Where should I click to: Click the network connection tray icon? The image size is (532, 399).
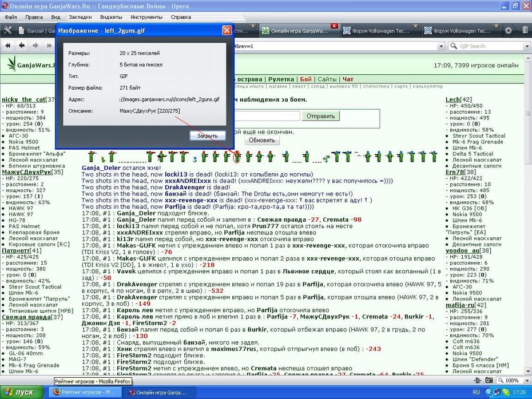497,392
